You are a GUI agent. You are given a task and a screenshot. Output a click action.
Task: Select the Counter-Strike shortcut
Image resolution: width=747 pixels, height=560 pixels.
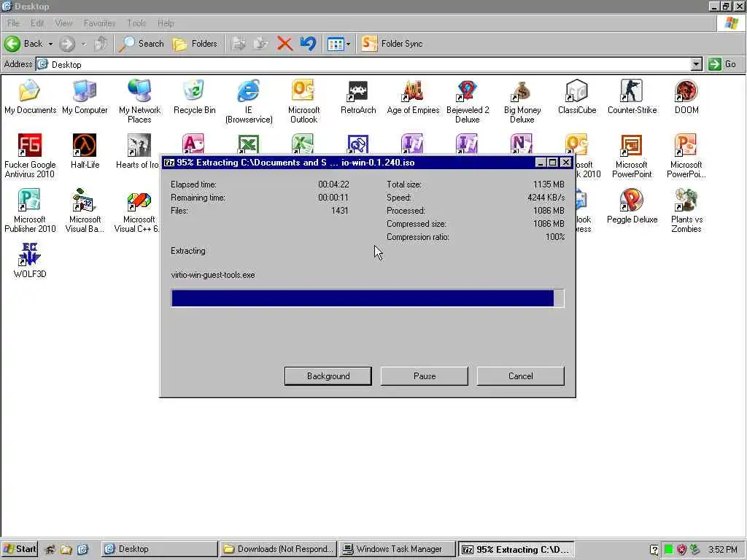click(632, 97)
